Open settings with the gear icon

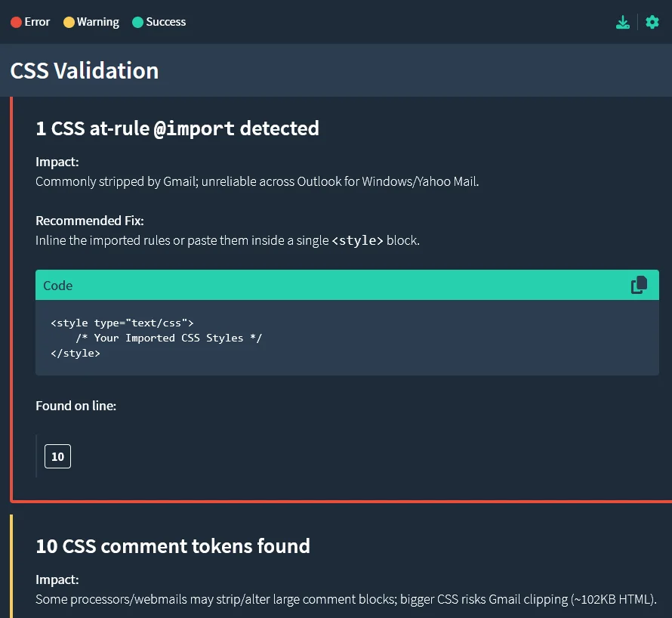pyautogui.click(x=652, y=22)
